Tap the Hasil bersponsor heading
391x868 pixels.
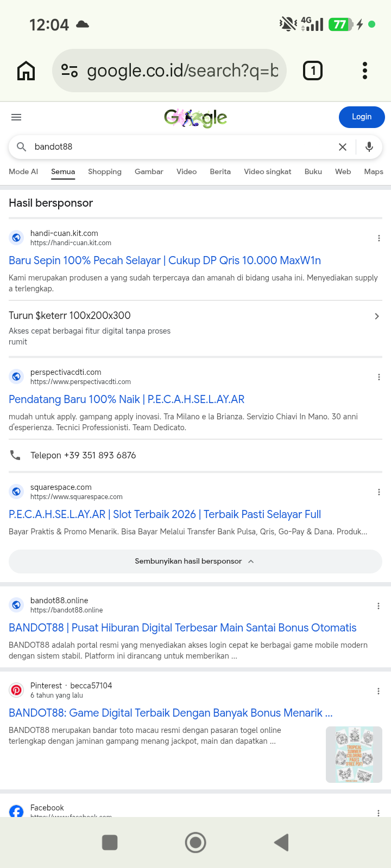pyautogui.click(x=51, y=203)
